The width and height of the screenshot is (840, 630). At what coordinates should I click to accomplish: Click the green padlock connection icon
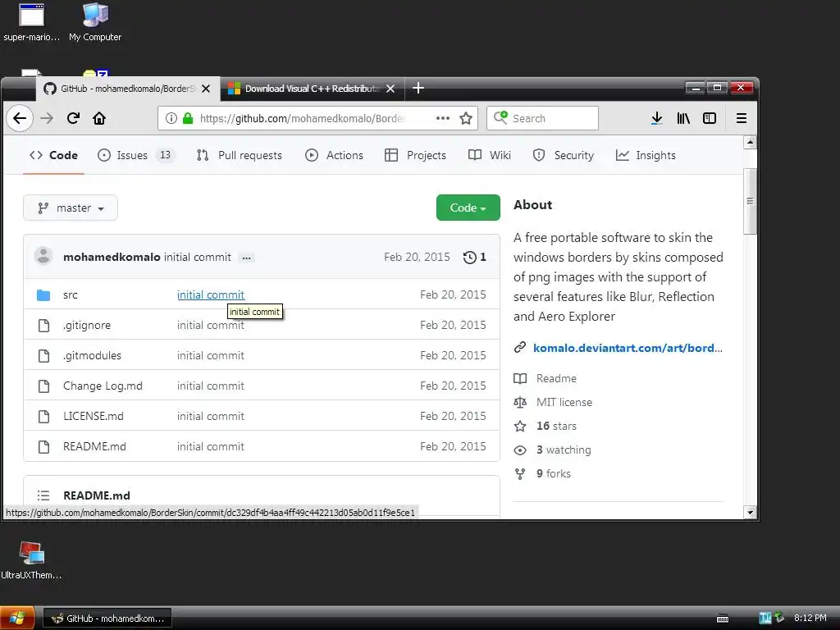point(188,118)
